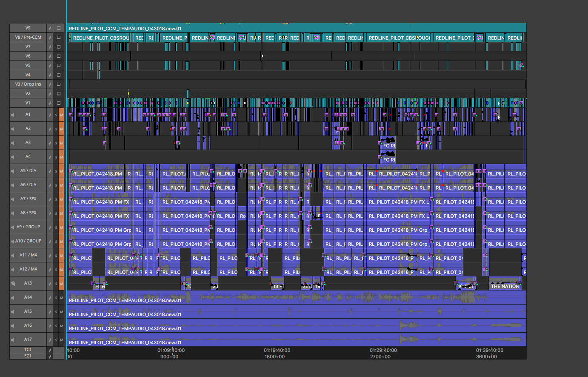Select the TC1 timecode track selector
588x377 pixels.
(28, 350)
